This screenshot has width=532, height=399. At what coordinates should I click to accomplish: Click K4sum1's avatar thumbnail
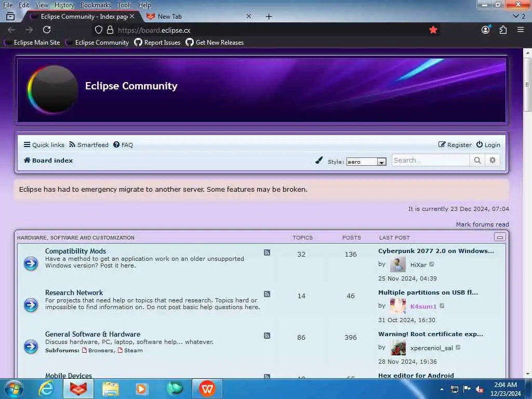(x=397, y=306)
